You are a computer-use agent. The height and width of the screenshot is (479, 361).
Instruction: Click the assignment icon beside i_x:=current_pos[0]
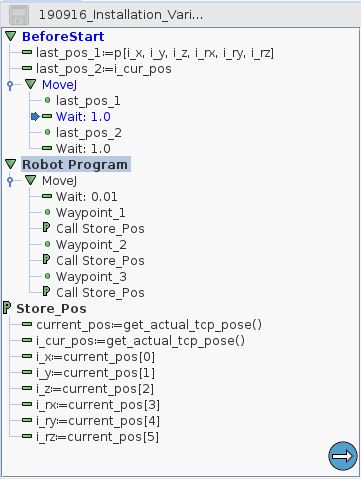(x=27, y=356)
